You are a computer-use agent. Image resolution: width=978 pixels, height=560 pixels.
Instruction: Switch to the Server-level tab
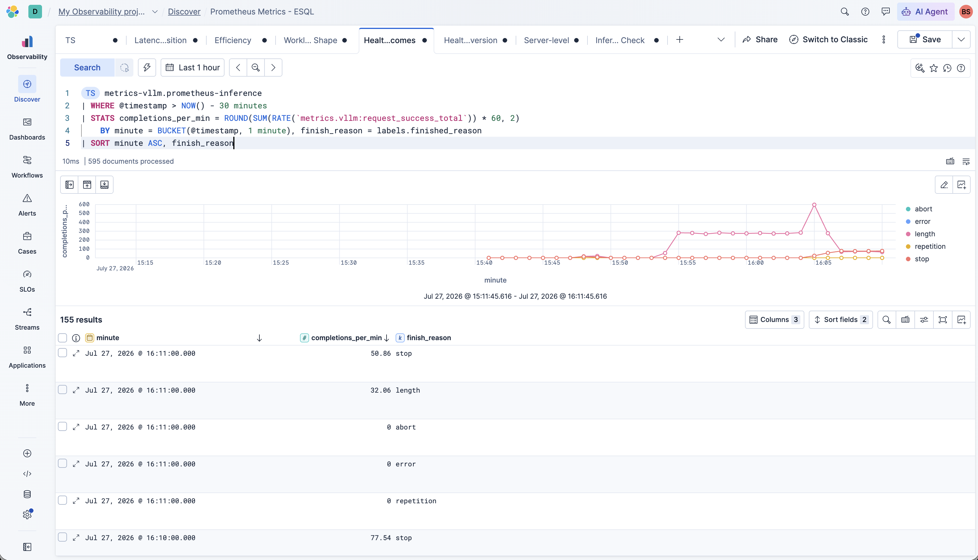tap(546, 40)
